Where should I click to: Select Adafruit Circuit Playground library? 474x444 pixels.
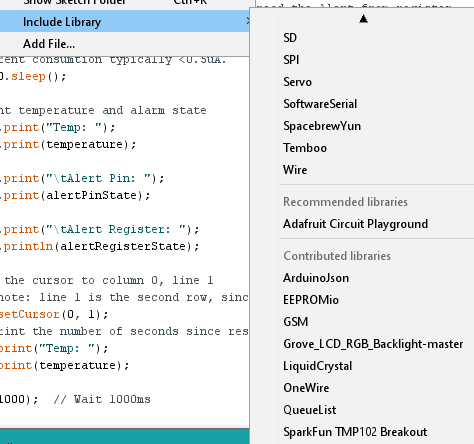click(x=362, y=224)
